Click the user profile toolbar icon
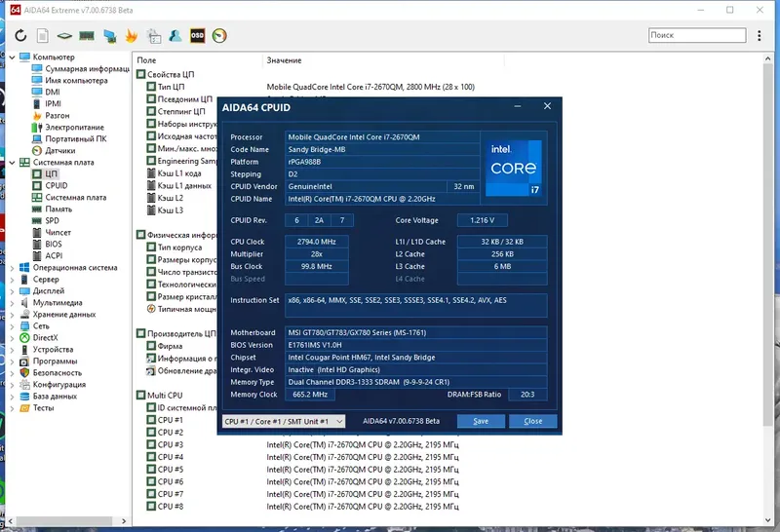Viewport: 780px width, 532px height. (x=175, y=35)
